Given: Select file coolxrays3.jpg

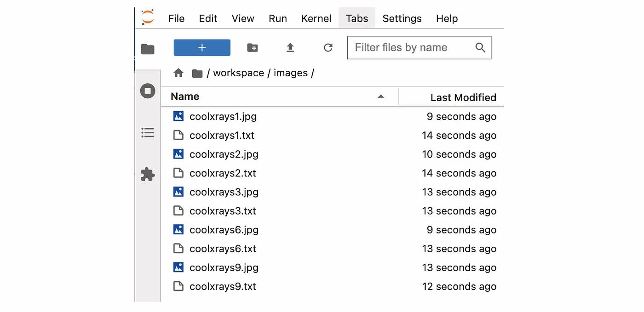Looking at the screenshot, I should (333, 192).
